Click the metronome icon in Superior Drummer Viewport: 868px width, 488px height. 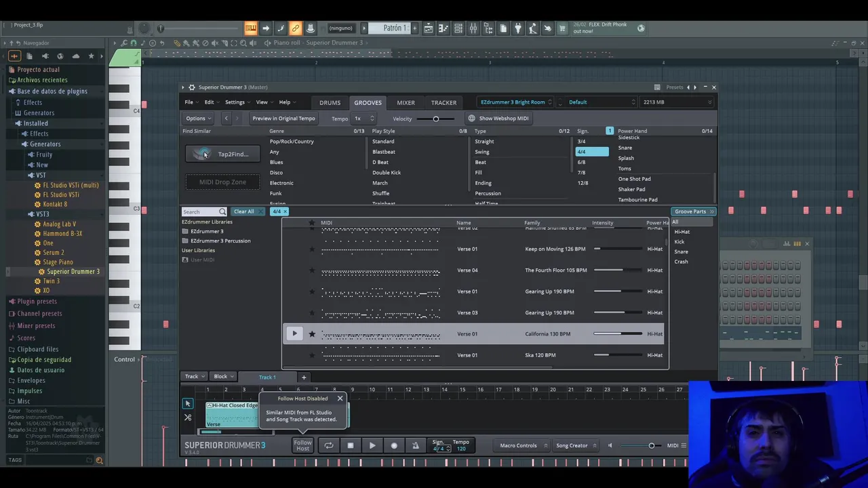click(416, 445)
